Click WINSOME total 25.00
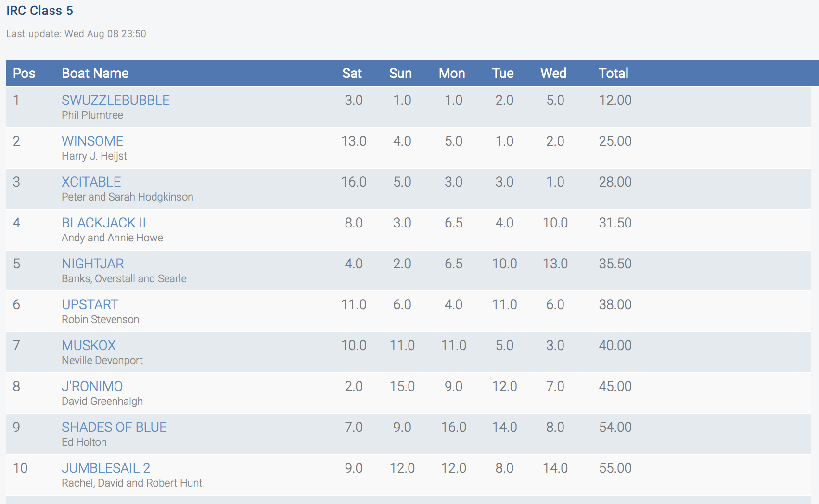This screenshot has height=504, width=819. [x=615, y=141]
